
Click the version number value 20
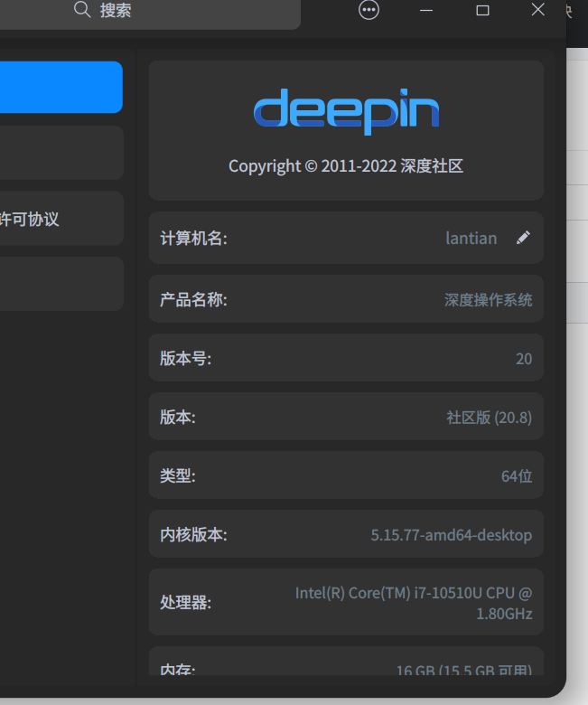(x=524, y=359)
